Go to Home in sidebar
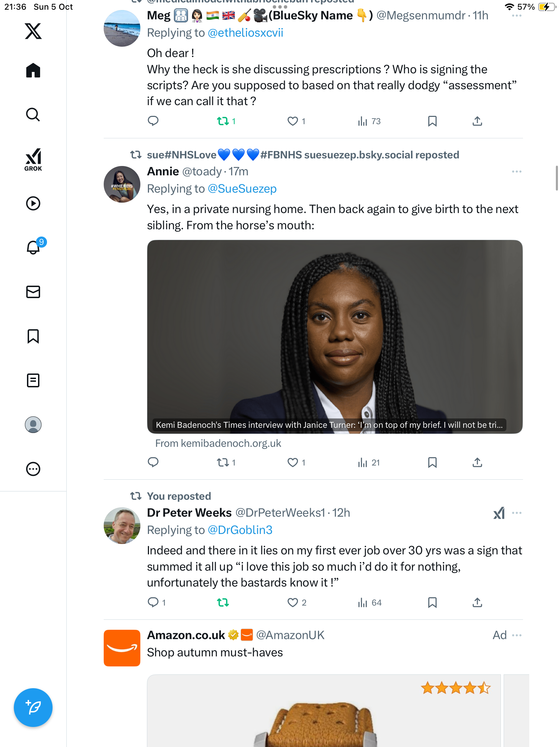The width and height of the screenshot is (560, 747). (x=33, y=71)
